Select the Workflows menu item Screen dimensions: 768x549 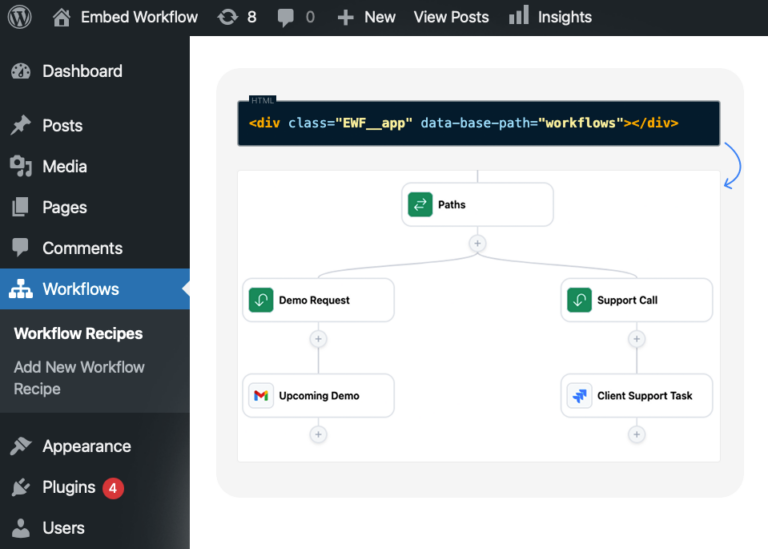point(95,289)
